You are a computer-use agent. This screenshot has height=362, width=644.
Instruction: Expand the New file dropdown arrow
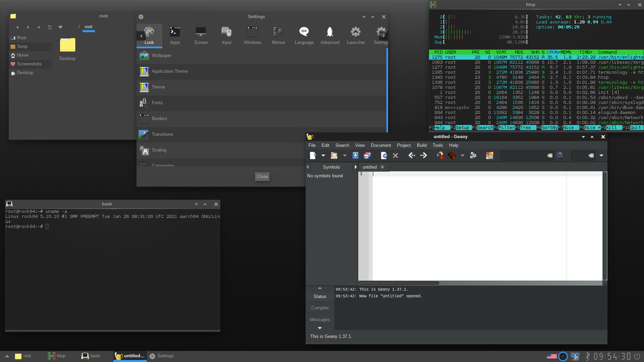click(x=323, y=156)
